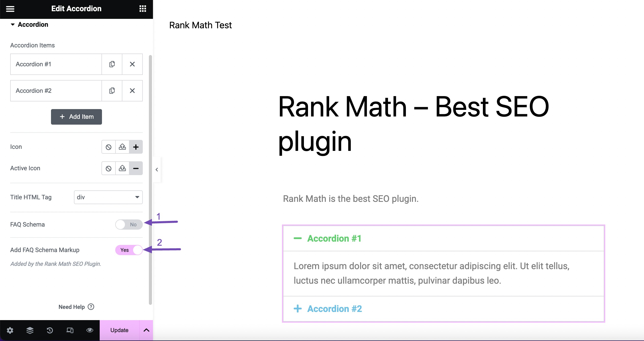Click the upload icon next to Active Icon
This screenshot has height=341, width=644.
point(122,168)
